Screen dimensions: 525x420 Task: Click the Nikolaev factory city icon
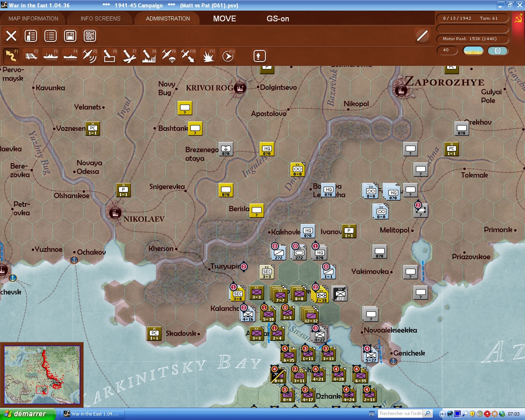click(x=115, y=213)
